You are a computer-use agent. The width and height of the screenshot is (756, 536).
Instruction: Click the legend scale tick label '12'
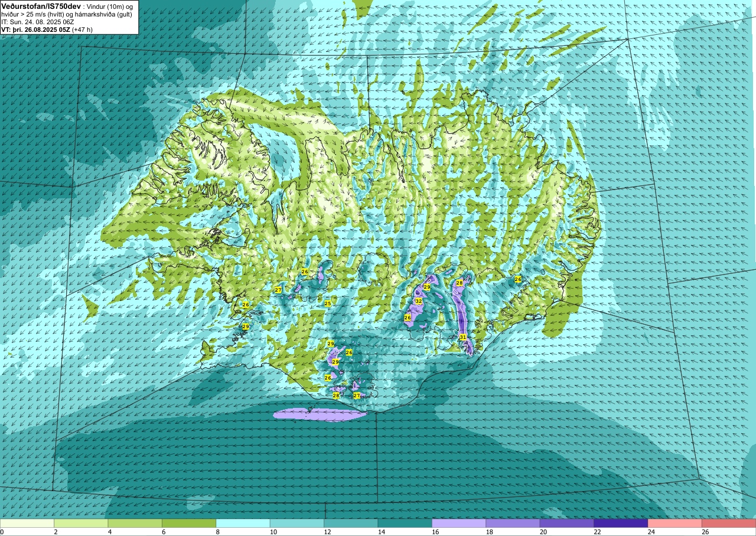click(327, 532)
